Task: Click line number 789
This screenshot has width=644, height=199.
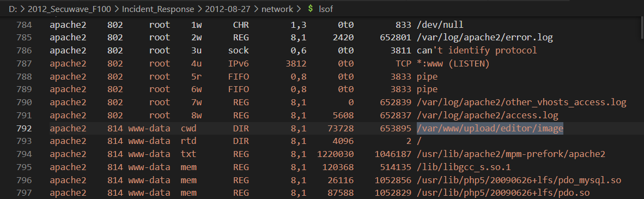Action: [24, 89]
